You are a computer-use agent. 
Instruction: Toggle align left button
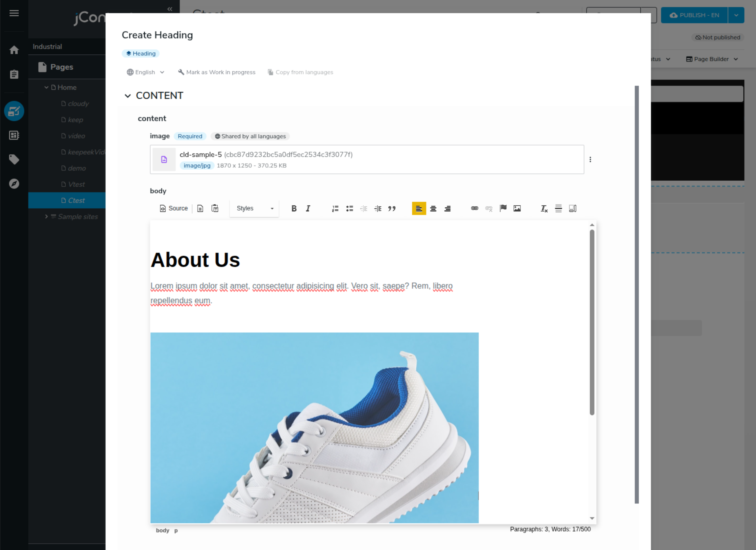coord(419,209)
